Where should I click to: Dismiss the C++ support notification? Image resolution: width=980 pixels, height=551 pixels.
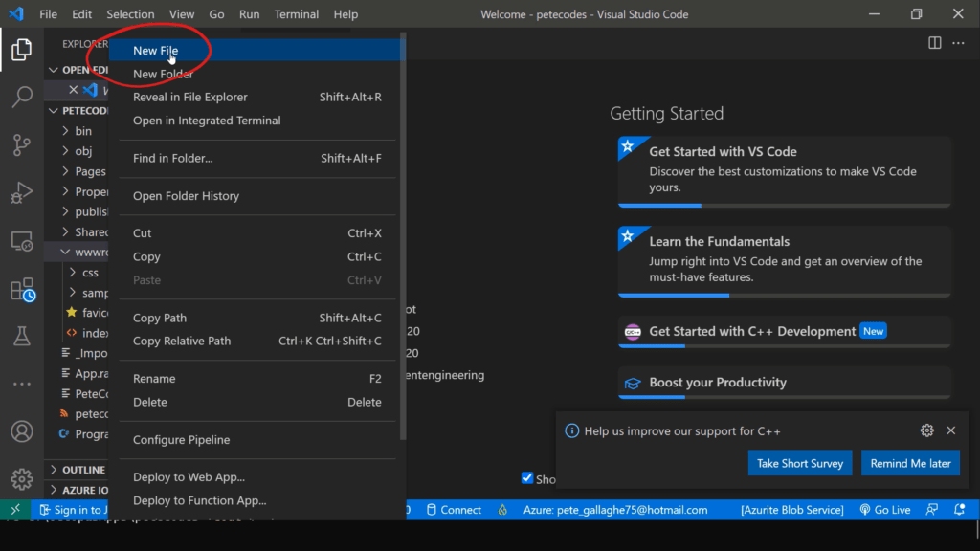(x=950, y=430)
